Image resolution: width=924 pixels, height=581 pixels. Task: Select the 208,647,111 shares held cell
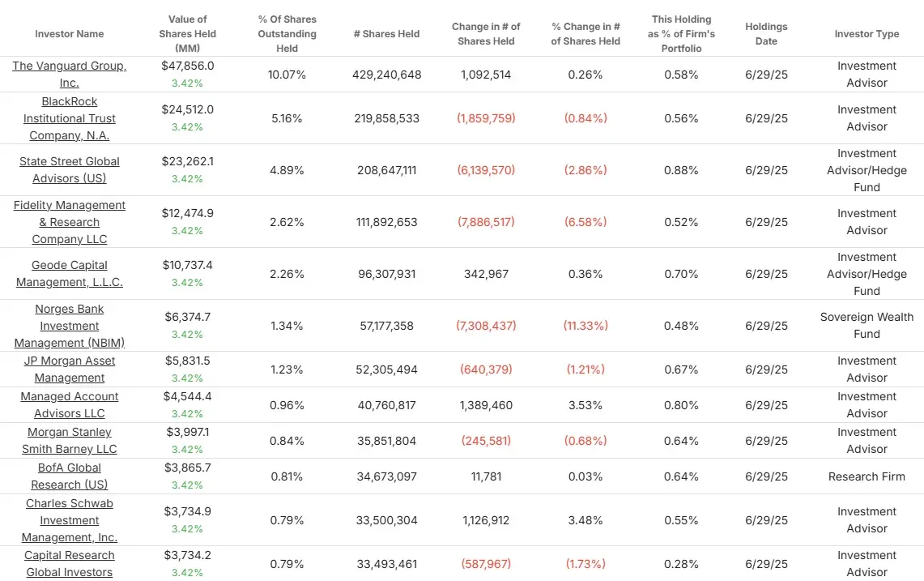point(386,170)
